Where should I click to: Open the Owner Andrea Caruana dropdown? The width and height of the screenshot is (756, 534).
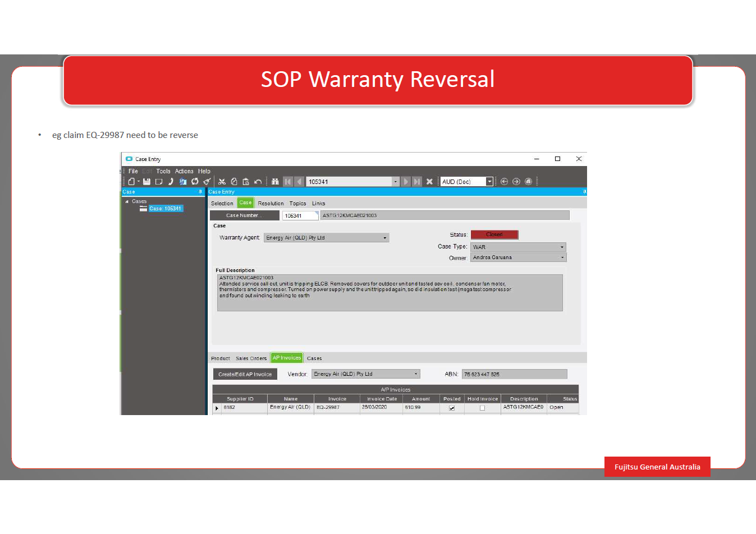tap(562, 257)
